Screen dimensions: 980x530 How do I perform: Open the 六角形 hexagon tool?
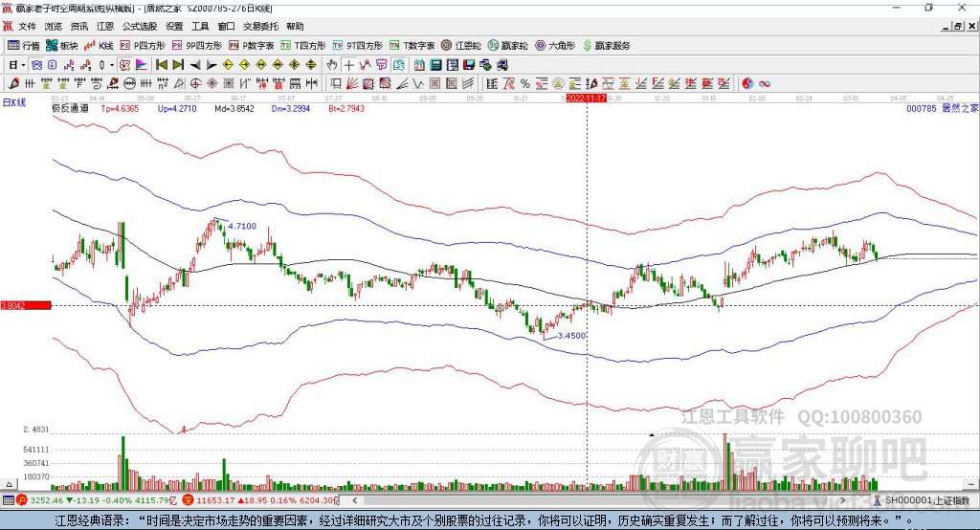coord(555,46)
